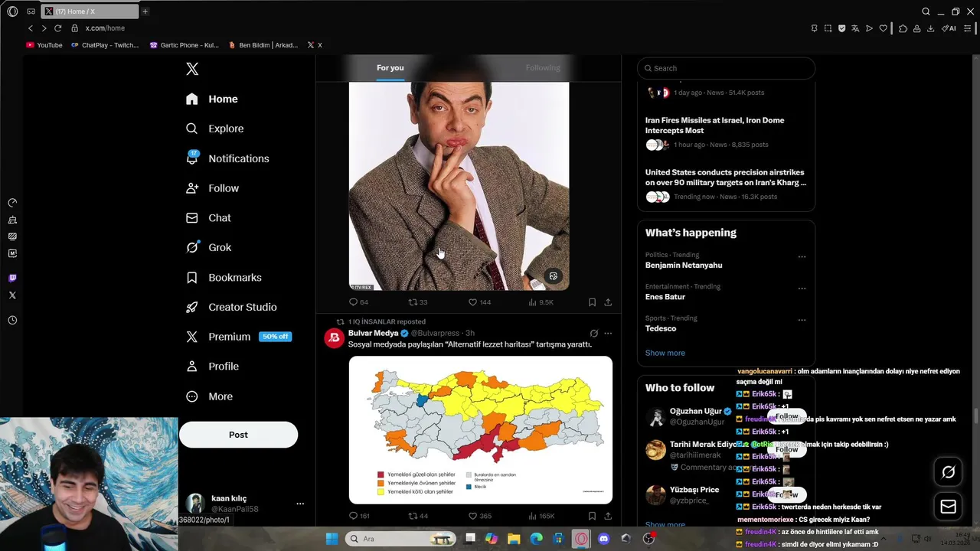Open Discord from the taskbar
Screen dimensions: 980x551
603,539
